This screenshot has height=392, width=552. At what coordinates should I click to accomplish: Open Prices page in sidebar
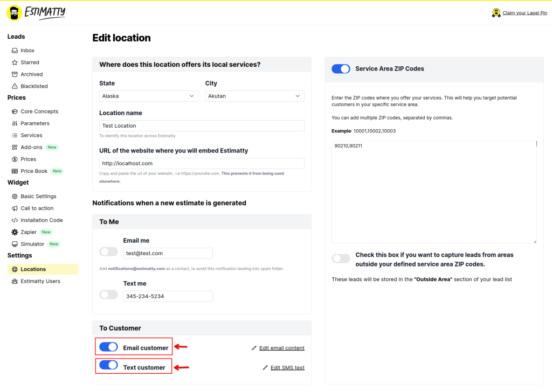[x=28, y=159]
